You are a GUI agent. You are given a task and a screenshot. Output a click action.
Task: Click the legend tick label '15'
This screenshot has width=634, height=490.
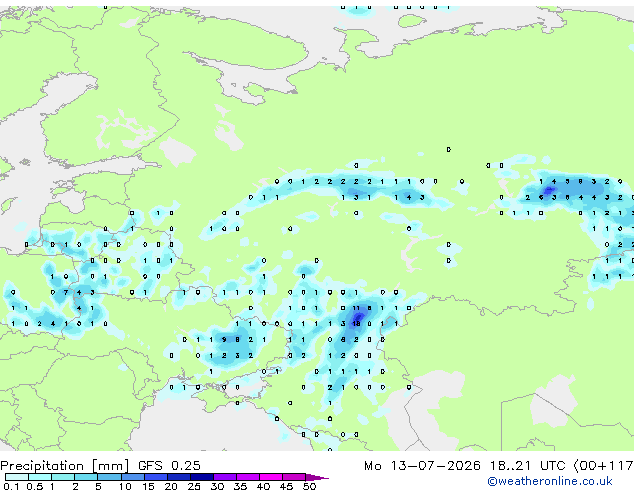click(148, 486)
